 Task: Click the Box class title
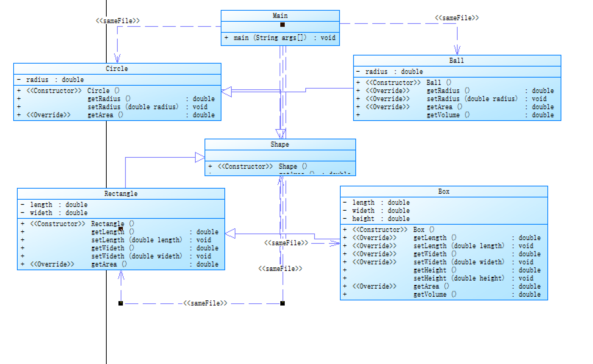[x=444, y=192]
